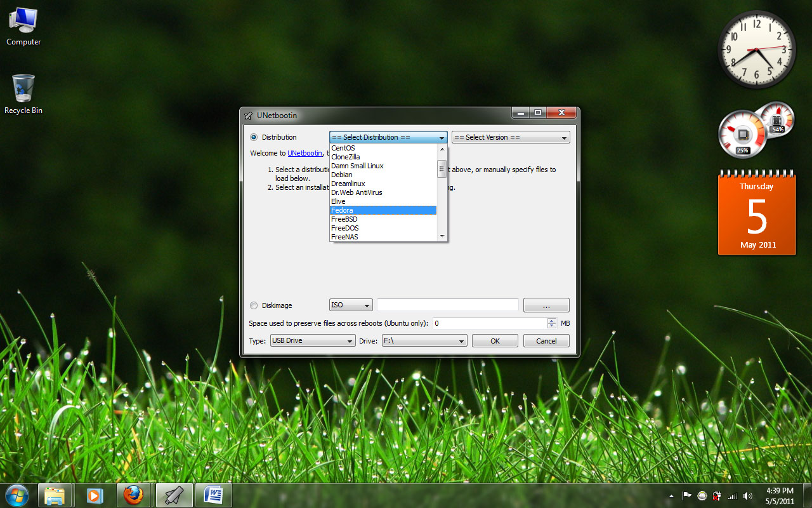Open Windows Media Player from the taskbar
This screenshot has width=812, height=508.
[x=94, y=495]
